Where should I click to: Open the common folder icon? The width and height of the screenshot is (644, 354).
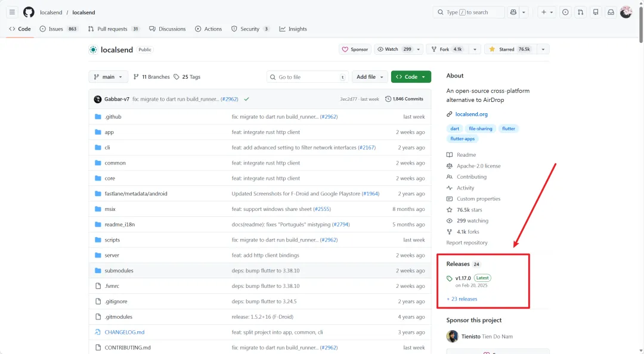[98, 163]
